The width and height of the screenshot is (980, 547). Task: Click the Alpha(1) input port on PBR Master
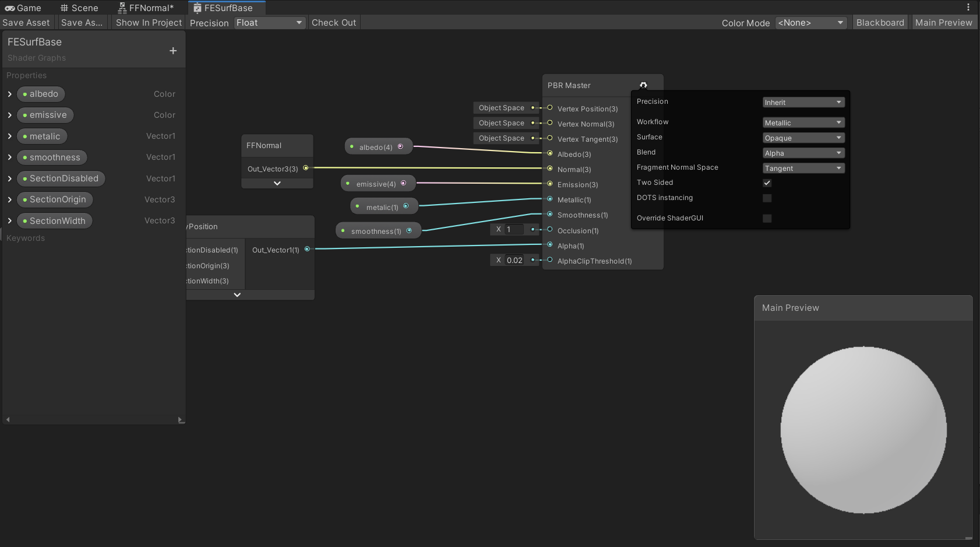tap(549, 246)
